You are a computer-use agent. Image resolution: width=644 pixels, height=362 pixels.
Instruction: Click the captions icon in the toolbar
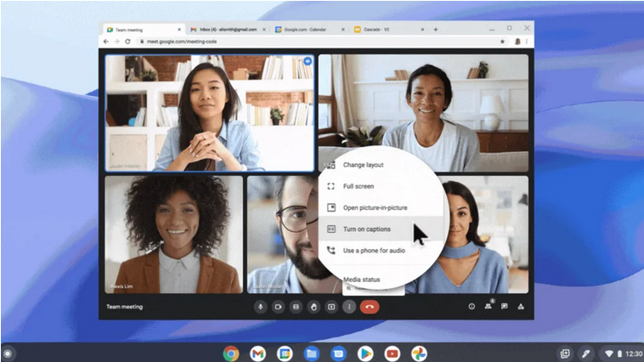pos(296,307)
